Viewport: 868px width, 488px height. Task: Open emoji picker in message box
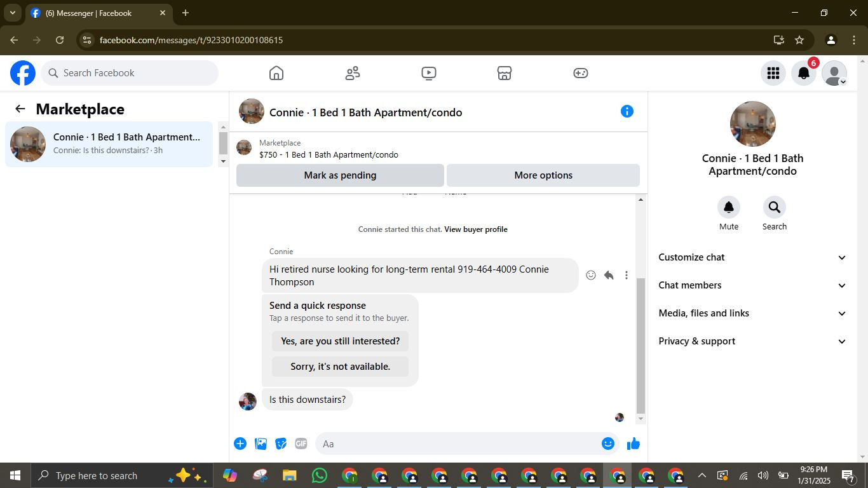(x=608, y=444)
